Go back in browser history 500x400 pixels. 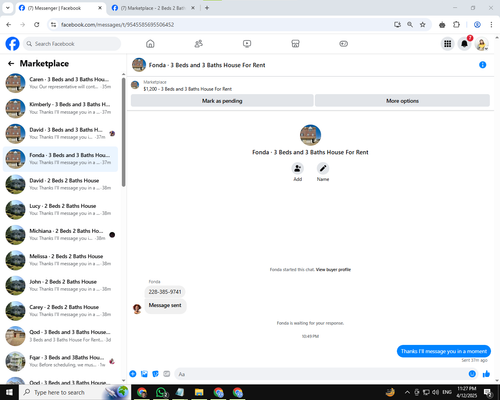click(9, 24)
